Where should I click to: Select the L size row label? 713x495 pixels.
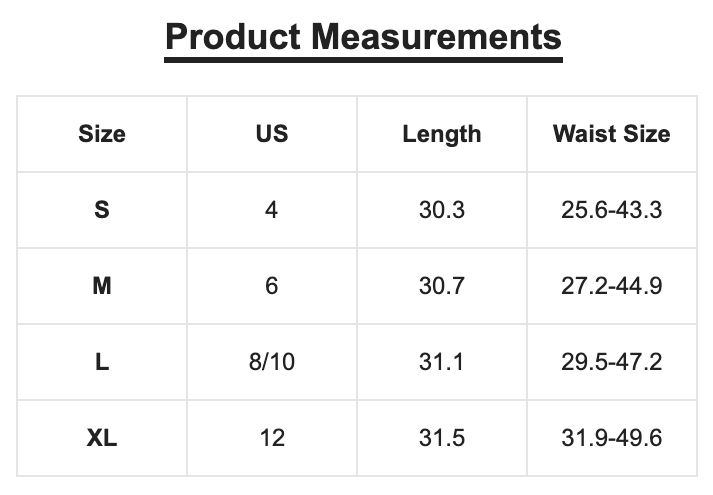[102, 362]
